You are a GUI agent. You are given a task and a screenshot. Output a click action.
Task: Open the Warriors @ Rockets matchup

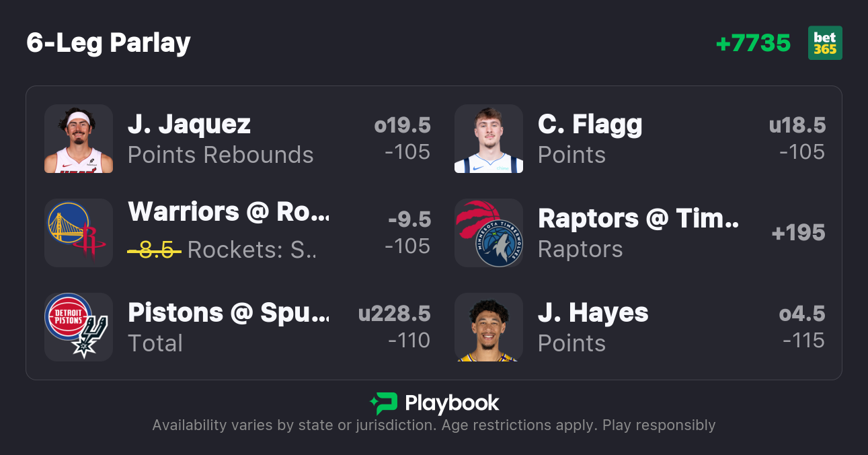(229, 212)
